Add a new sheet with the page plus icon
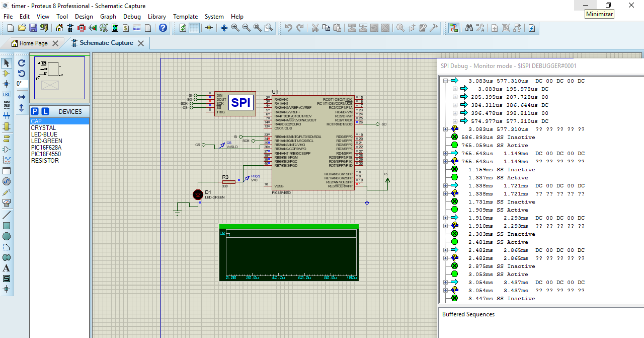Image resolution: width=644 pixels, height=338 pixels. point(495,28)
